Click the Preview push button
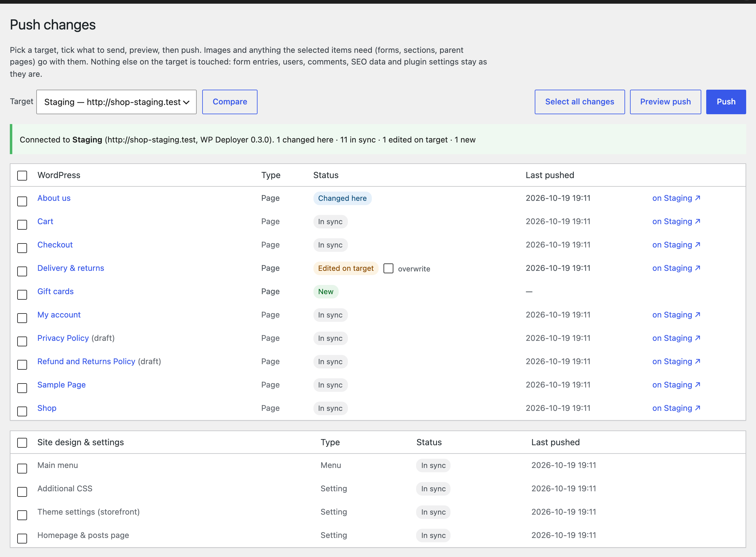The image size is (756, 557). coord(665,102)
